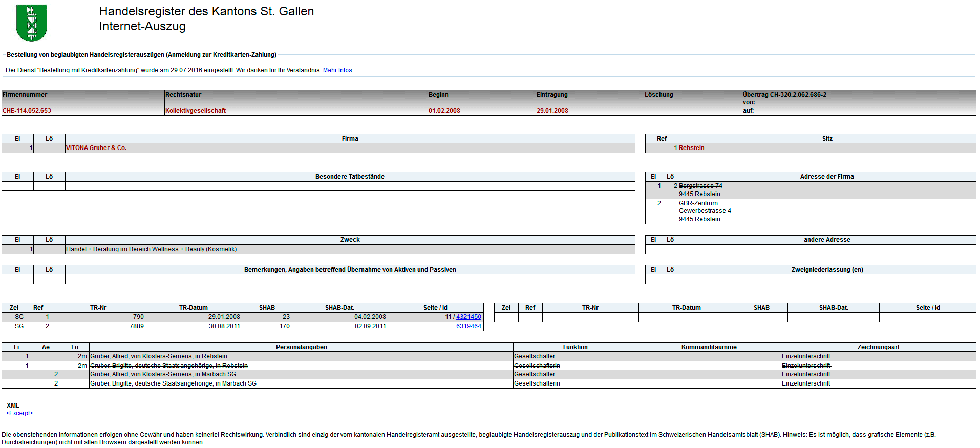Open the XML Excerpt link
The height and width of the screenshot is (448, 980).
click(x=19, y=413)
